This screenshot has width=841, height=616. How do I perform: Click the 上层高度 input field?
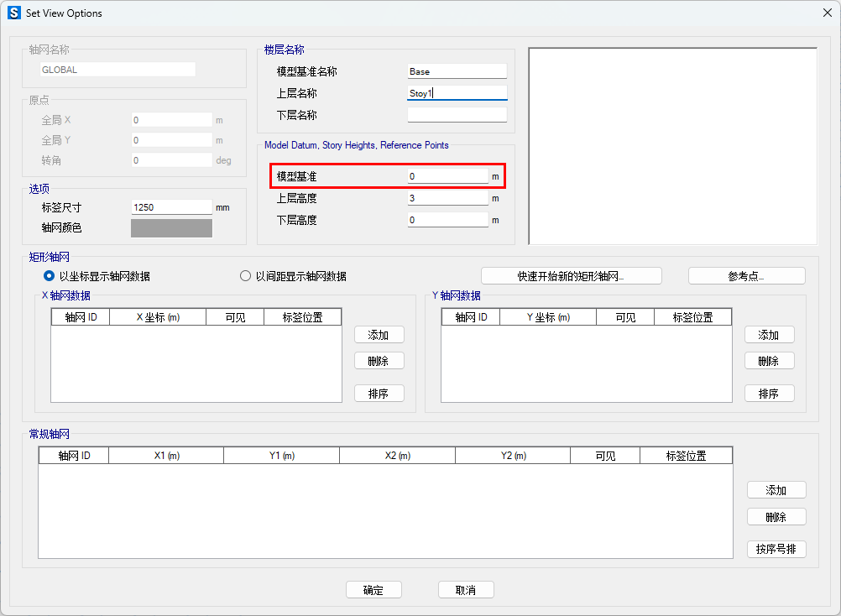click(x=447, y=199)
